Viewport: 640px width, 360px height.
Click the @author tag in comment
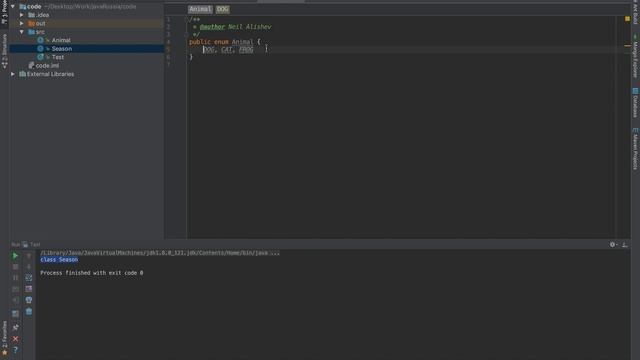[x=212, y=27]
